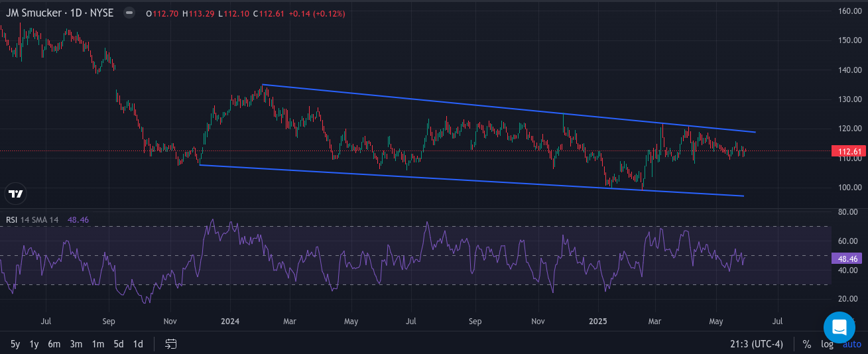
Task: Click the 2025 time axis label
Action: tap(598, 322)
